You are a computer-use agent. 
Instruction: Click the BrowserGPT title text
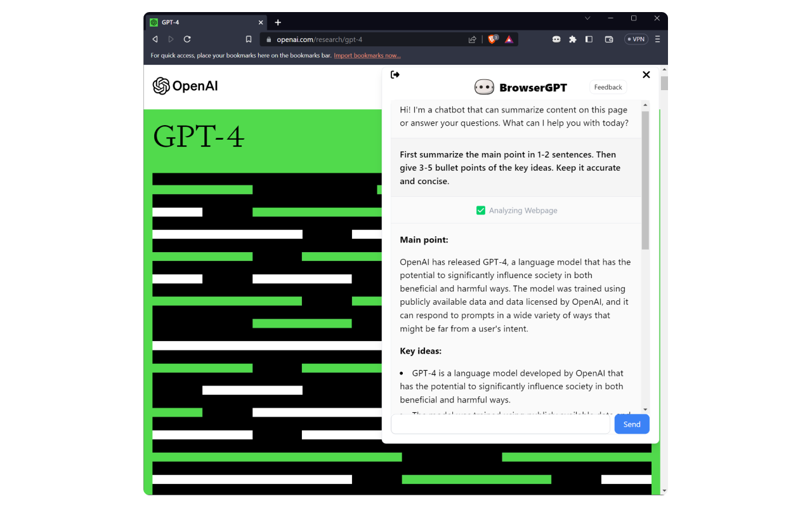click(x=533, y=88)
